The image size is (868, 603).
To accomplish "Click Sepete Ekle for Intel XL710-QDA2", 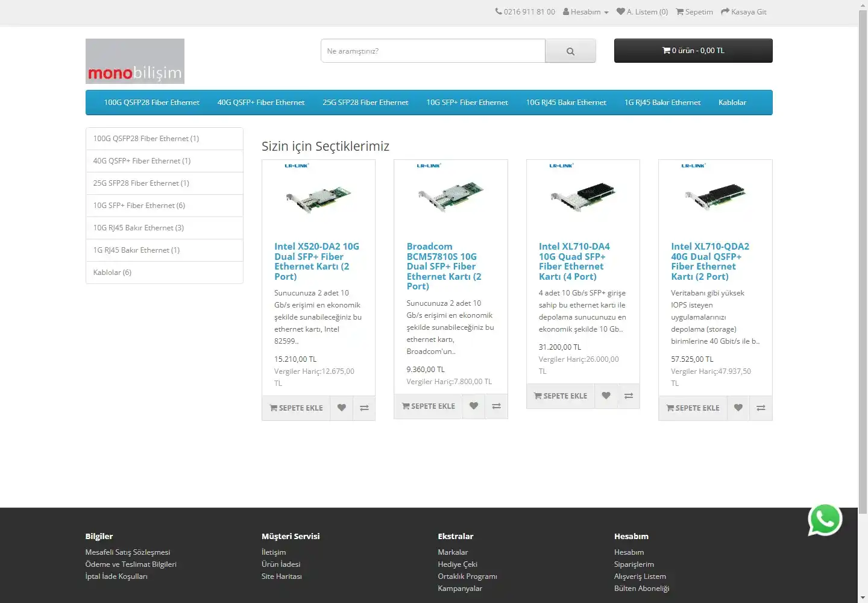I will (693, 408).
